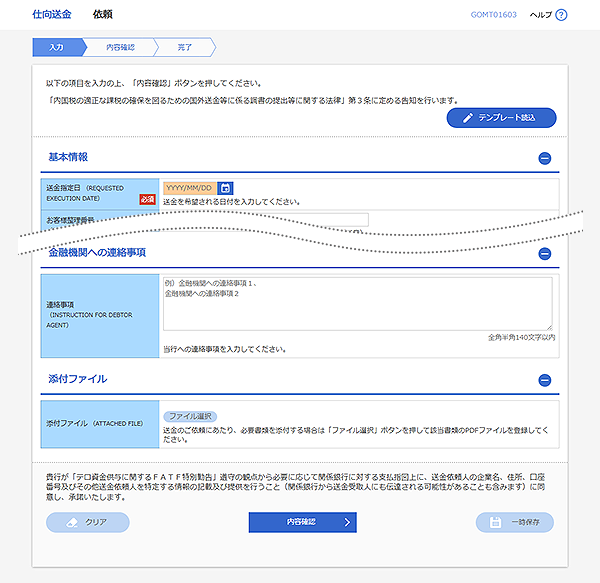This screenshot has height=583, width=600.
Task: Click the GOMT01603 screen ID
Action: [494, 15]
